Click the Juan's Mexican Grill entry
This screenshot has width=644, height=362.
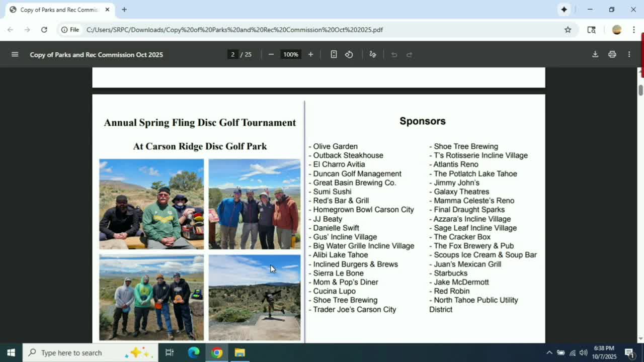pos(465,264)
